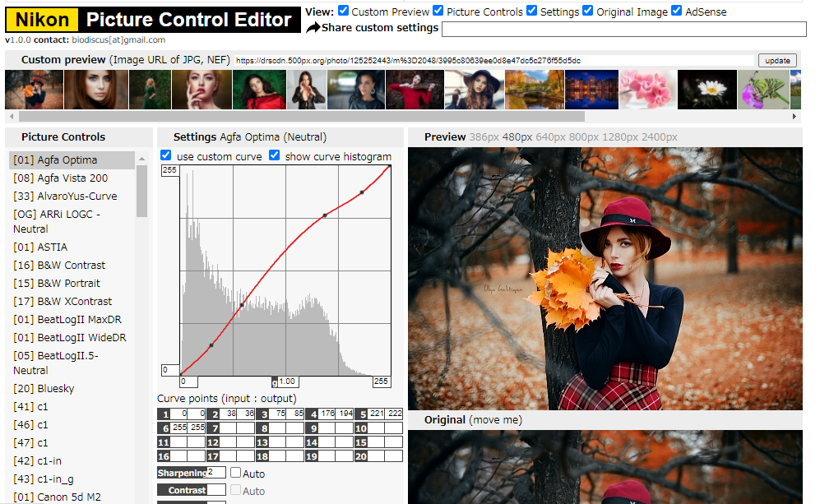Click the update button
The image size is (820, 504).
(777, 61)
